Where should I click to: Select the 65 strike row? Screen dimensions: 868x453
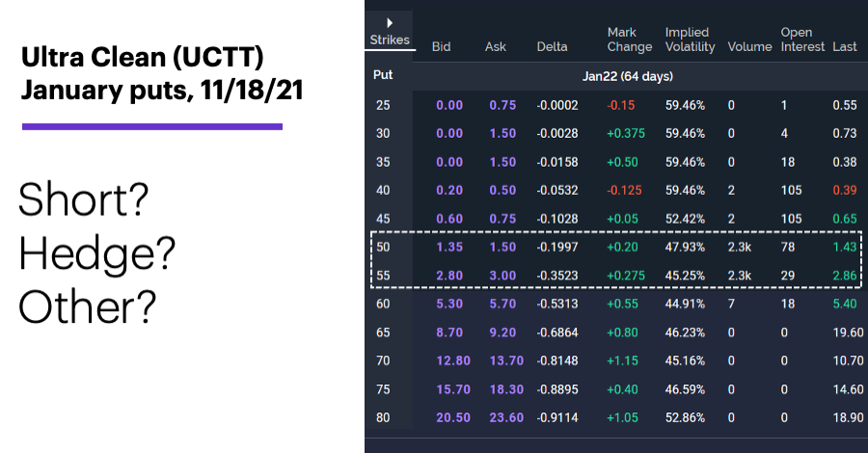[616, 333]
